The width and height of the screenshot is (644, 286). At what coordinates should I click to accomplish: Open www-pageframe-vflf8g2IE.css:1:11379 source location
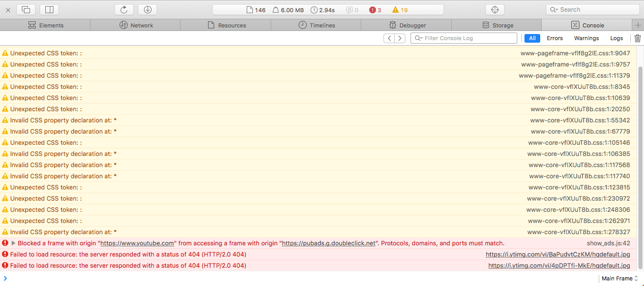[x=574, y=76]
